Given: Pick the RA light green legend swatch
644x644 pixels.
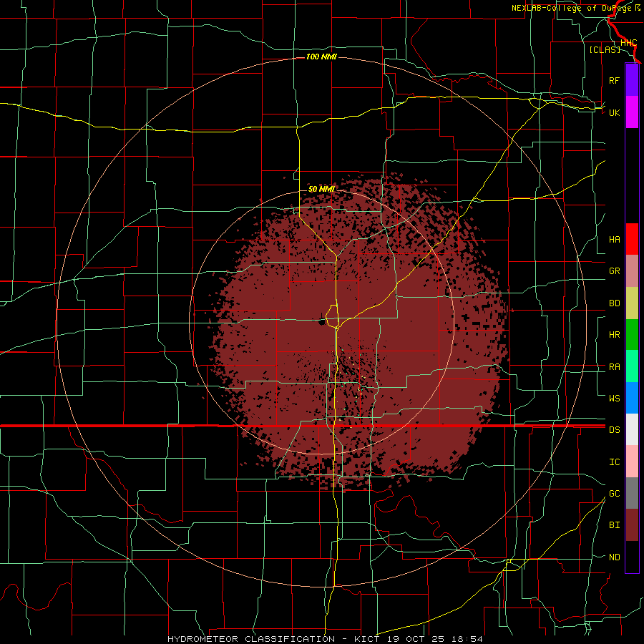Looking at the screenshot, I should tap(632, 366).
